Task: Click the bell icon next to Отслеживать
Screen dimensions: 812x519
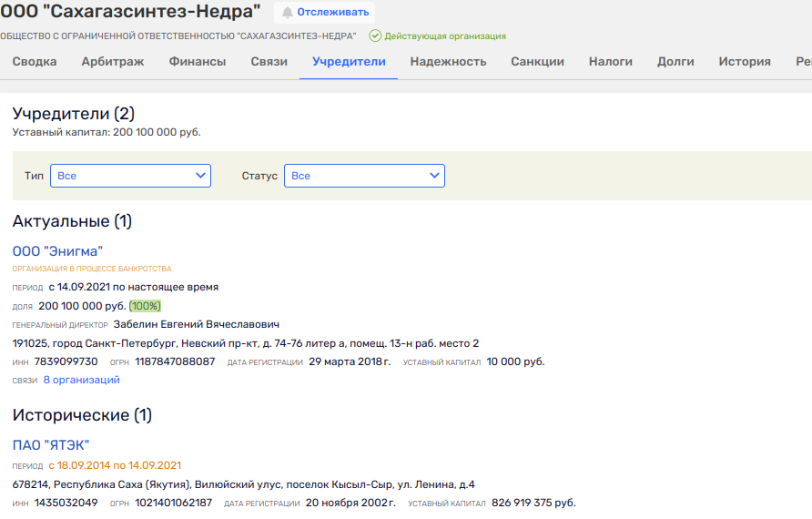Action: 288,13
